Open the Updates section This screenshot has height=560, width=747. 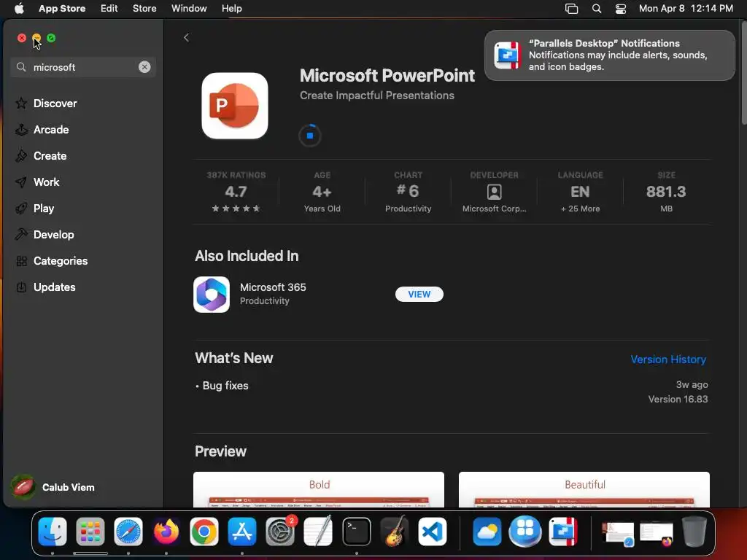click(x=45, y=287)
